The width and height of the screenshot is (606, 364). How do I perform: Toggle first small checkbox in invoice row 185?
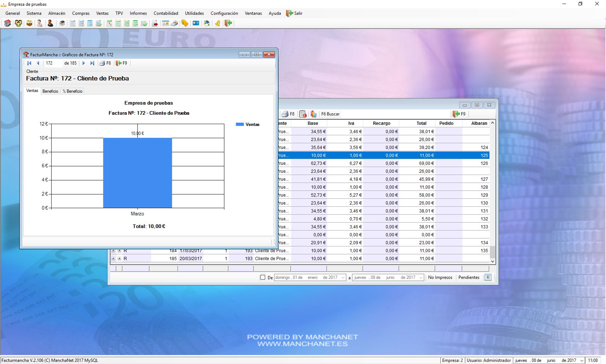tap(113, 259)
